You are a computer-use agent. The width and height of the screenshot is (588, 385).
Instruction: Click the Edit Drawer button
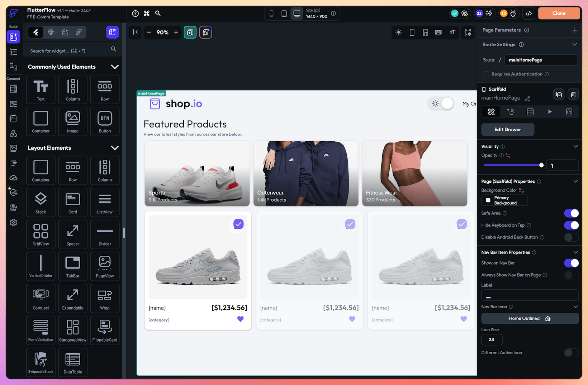(507, 130)
